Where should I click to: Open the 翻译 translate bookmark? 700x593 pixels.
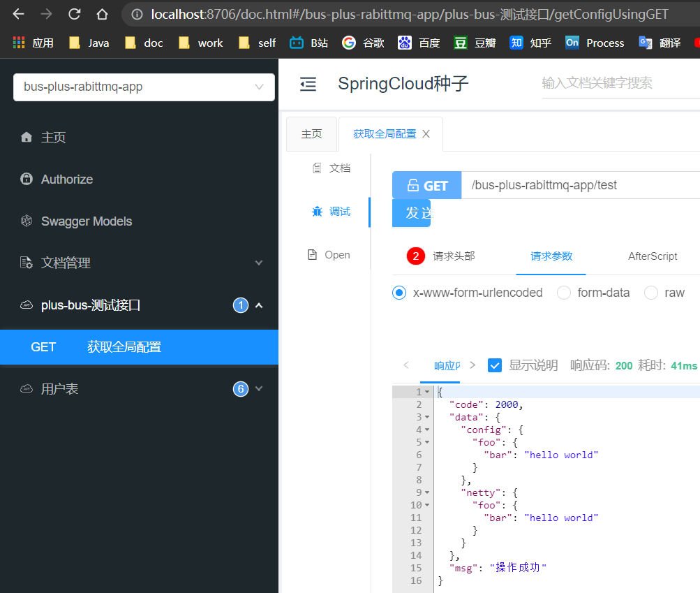(660, 43)
